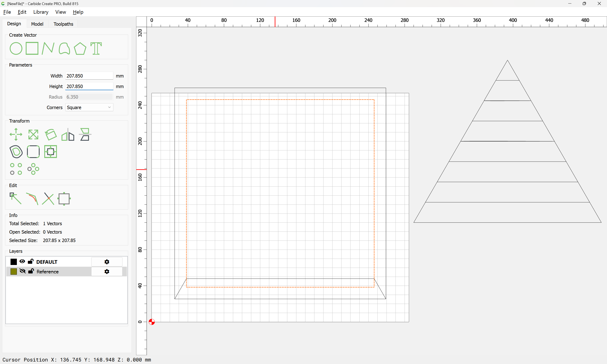Switch to the Toolpaths tab

(63, 24)
